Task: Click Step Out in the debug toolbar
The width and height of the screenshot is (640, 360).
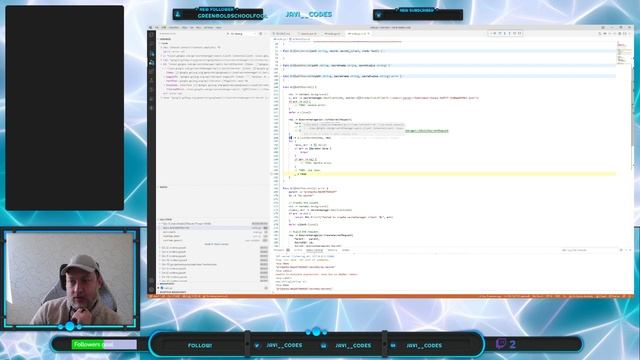Action: (509, 33)
